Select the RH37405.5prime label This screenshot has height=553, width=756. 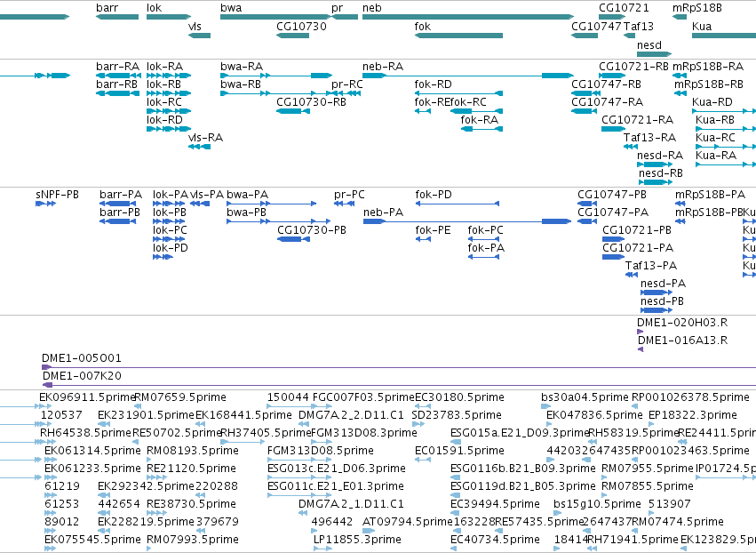coord(266,432)
